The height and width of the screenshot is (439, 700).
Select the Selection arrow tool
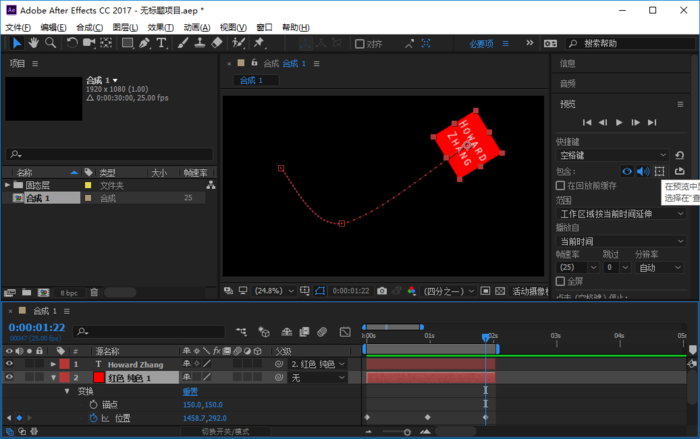(17, 43)
